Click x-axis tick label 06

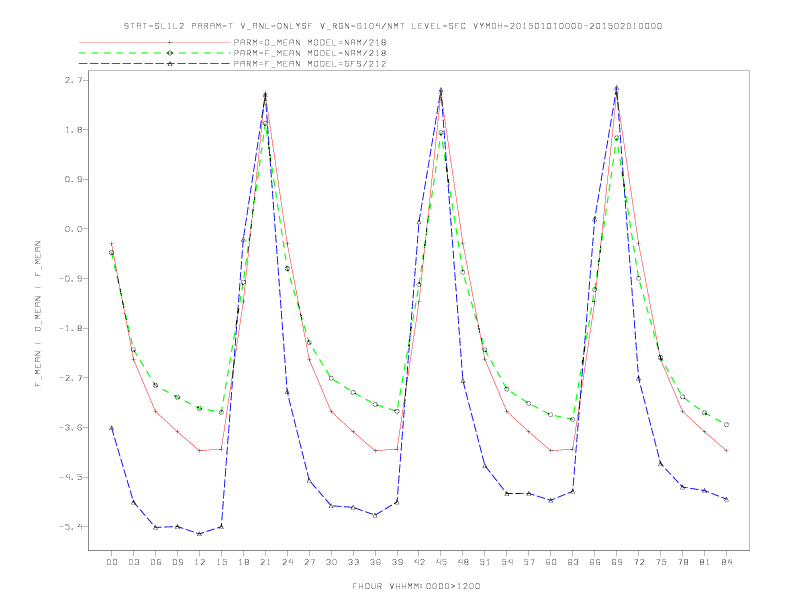[x=156, y=562]
